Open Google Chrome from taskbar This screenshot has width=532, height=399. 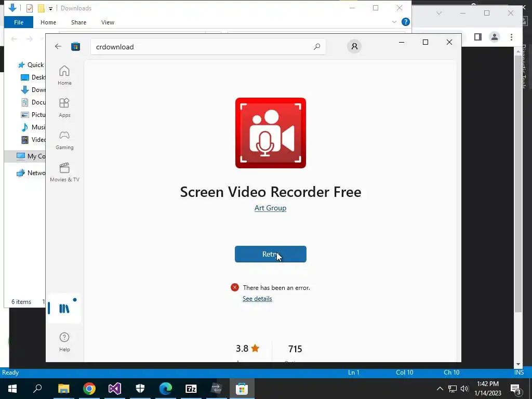[89, 389]
